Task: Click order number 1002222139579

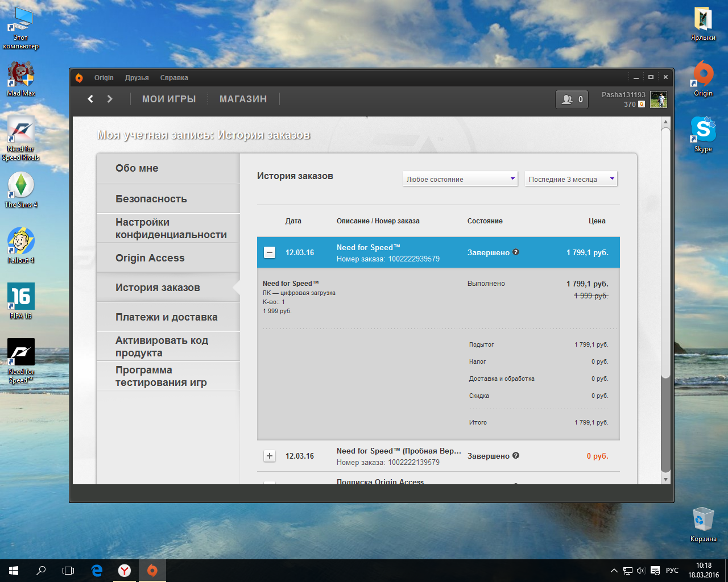Action: click(414, 462)
